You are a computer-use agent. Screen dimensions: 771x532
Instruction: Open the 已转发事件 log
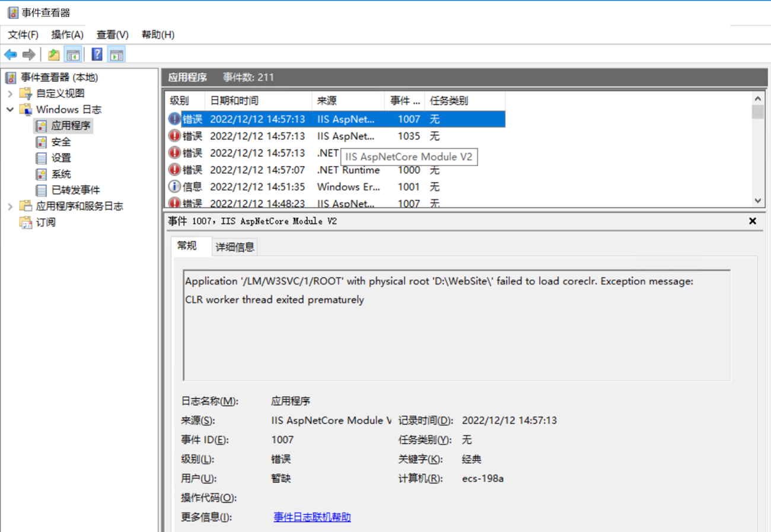[75, 190]
